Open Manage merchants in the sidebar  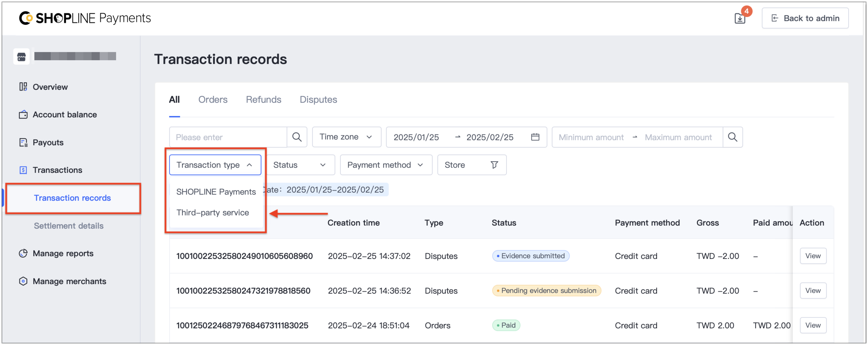click(69, 281)
